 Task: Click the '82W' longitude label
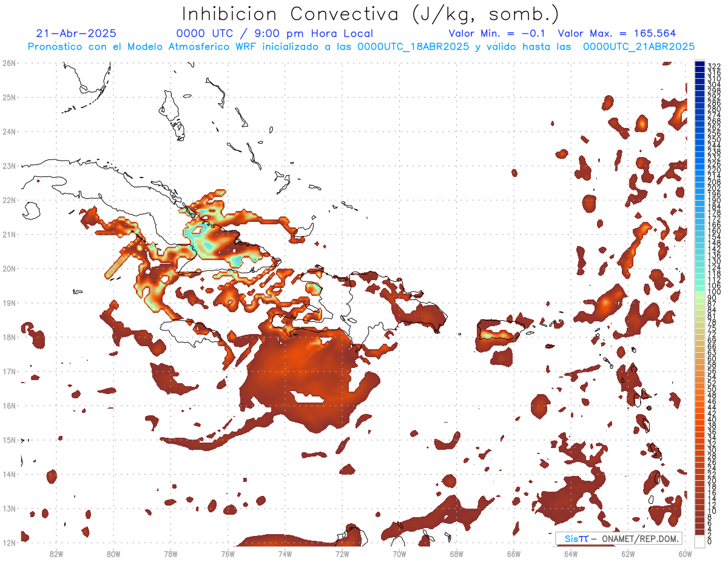pyautogui.click(x=56, y=554)
